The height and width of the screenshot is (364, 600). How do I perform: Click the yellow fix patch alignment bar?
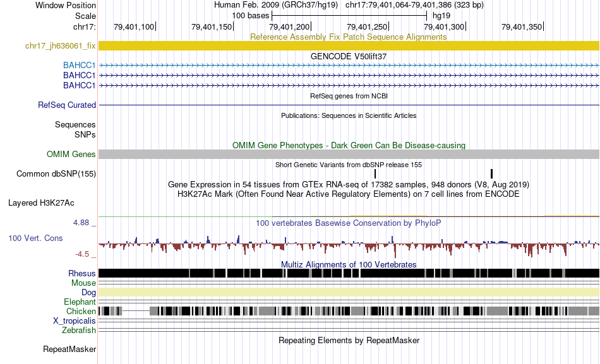pyautogui.click(x=349, y=45)
